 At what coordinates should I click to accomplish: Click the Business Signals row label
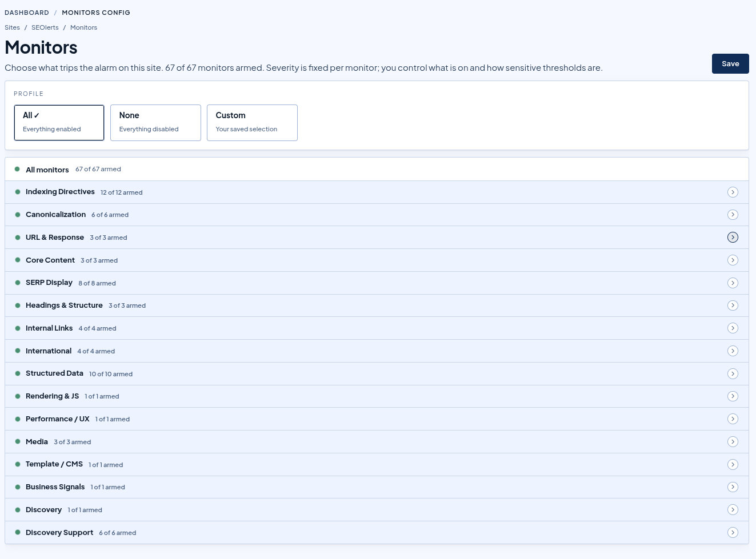coord(55,487)
